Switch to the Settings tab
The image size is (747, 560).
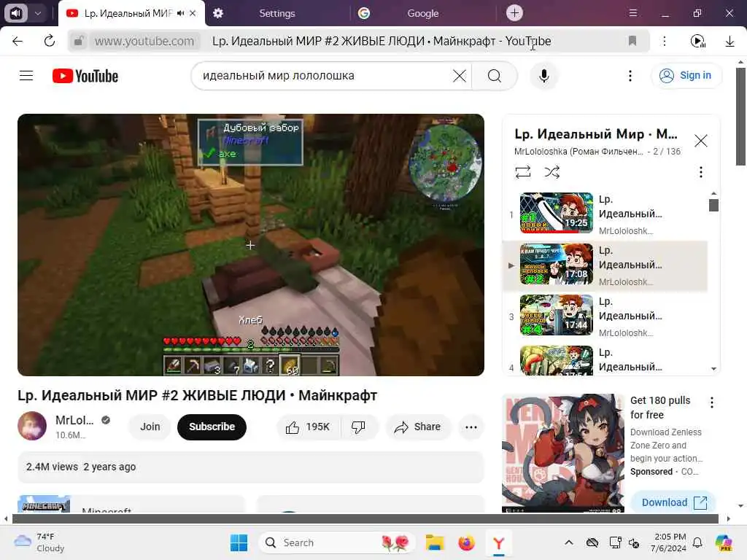[x=277, y=13]
